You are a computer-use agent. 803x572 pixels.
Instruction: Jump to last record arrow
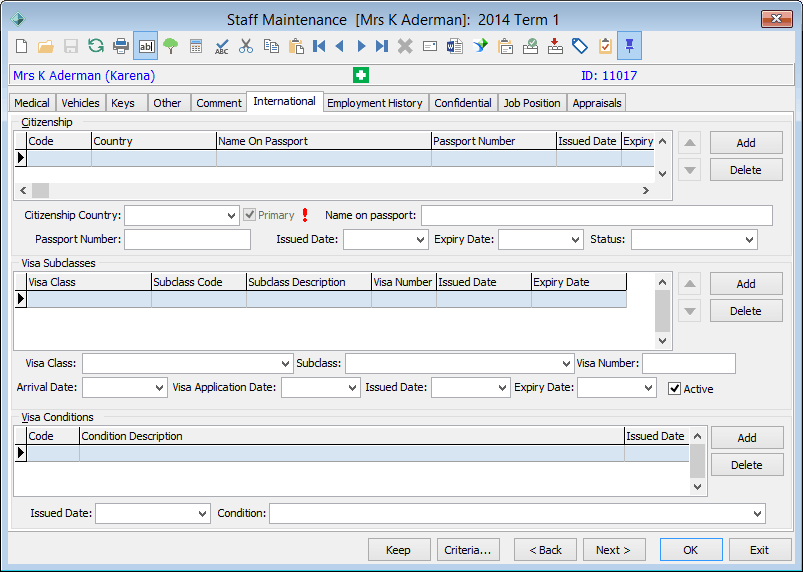click(382, 46)
